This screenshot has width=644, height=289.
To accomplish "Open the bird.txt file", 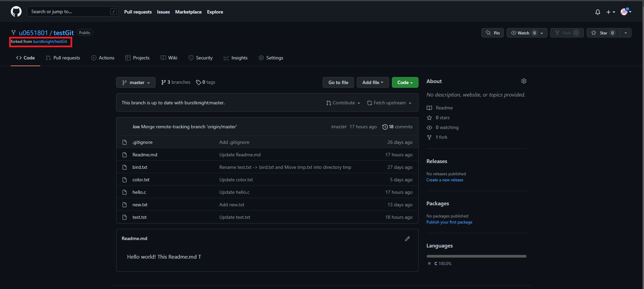I will 140,167.
